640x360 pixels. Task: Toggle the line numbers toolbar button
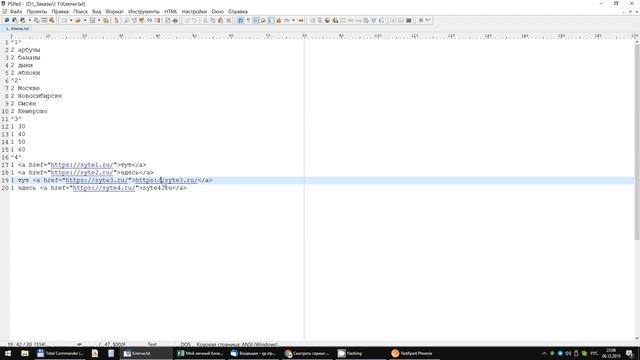271,20
